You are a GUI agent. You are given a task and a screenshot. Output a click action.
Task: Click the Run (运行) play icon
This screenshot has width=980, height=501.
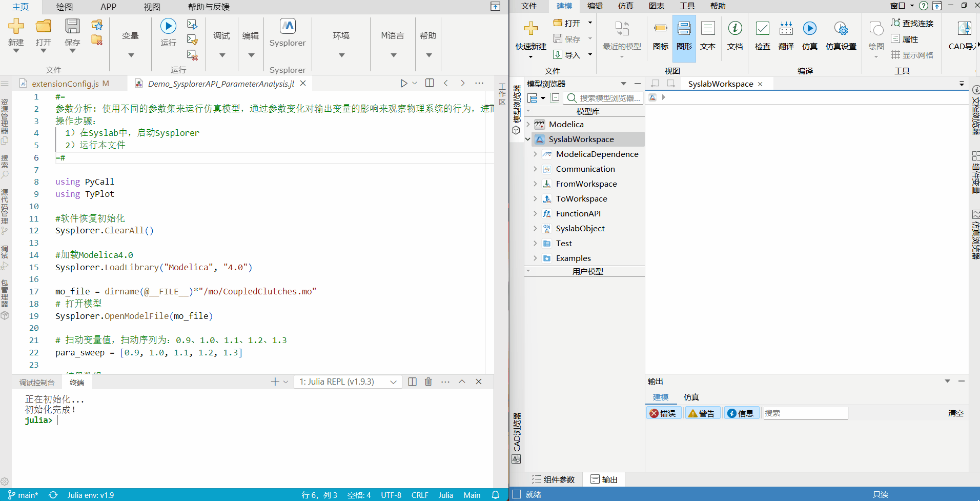pyautogui.click(x=168, y=26)
